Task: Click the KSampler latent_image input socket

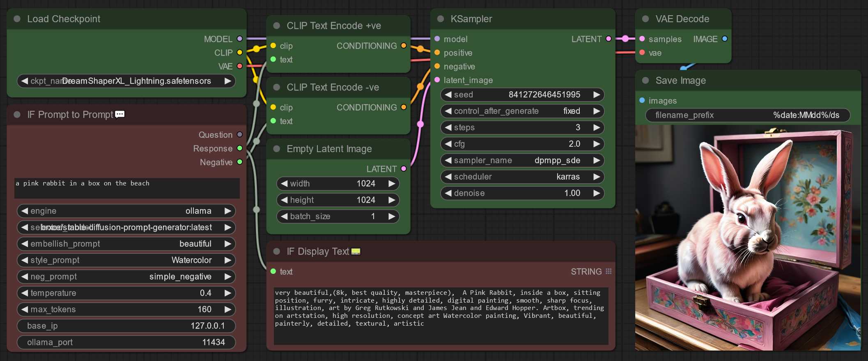Action: tap(437, 80)
